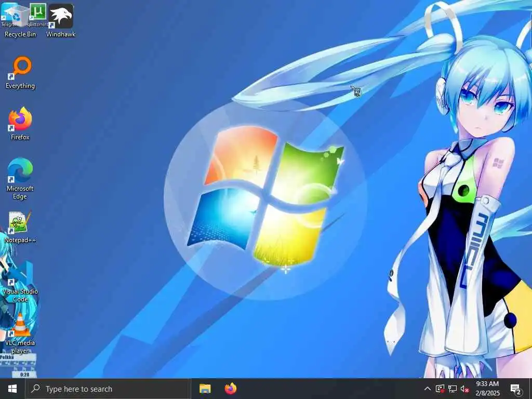532x399 pixels.
Task: Show hidden system tray icons
Action: pyautogui.click(x=428, y=389)
